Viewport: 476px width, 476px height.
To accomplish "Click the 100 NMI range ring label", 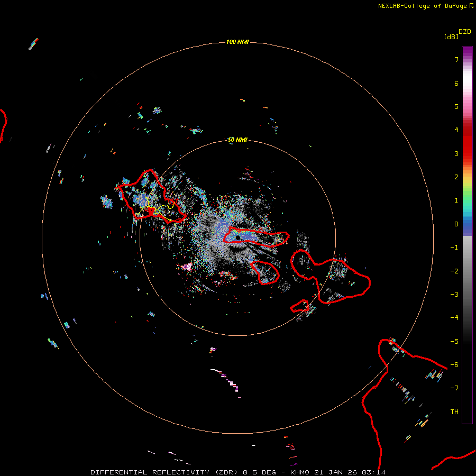I will [237, 42].
